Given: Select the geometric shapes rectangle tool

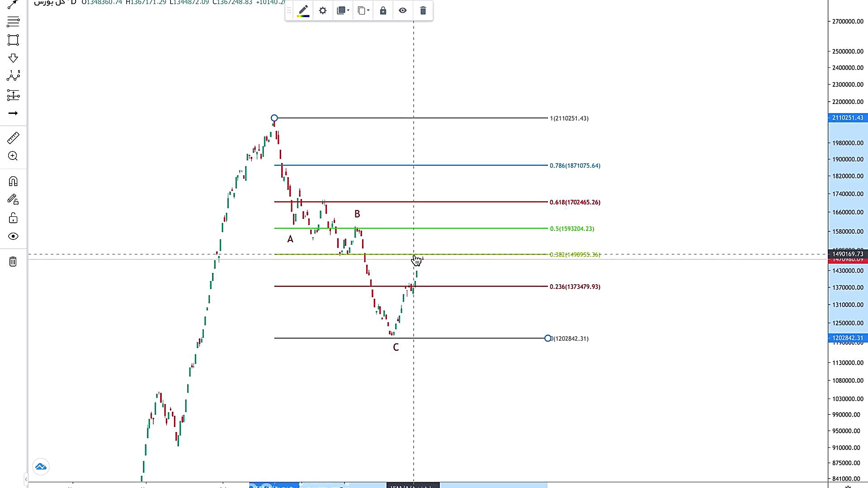Looking at the screenshot, I should tap(13, 40).
